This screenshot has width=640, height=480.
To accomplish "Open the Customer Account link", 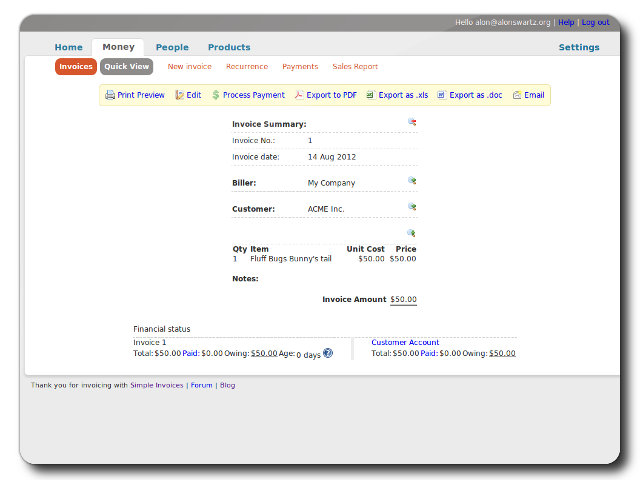I will 405,342.
